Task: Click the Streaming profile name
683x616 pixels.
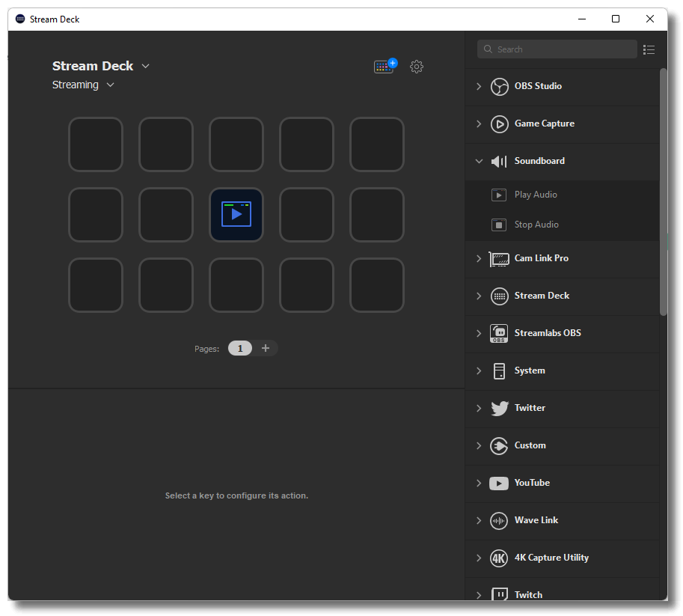Action: [x=76, y=85]
